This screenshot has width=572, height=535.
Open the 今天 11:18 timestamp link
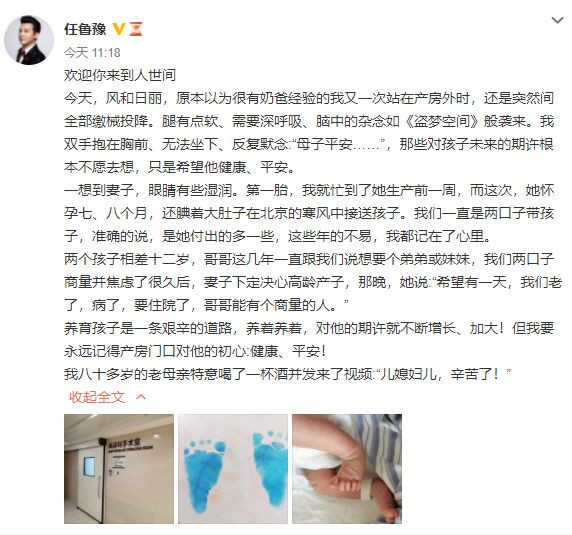pos(92,53)
